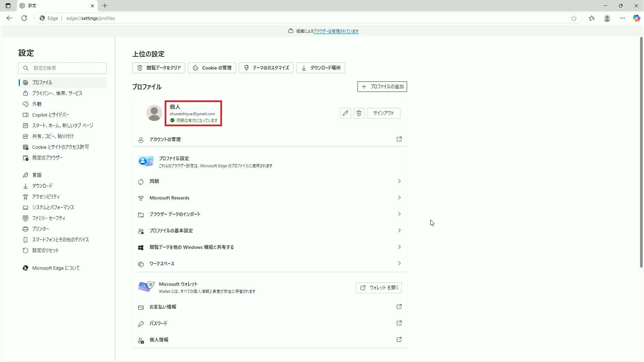Click the ブラウザーは管理されています link
The height and width of the screenshot is (362, 644).
point(336,31)
